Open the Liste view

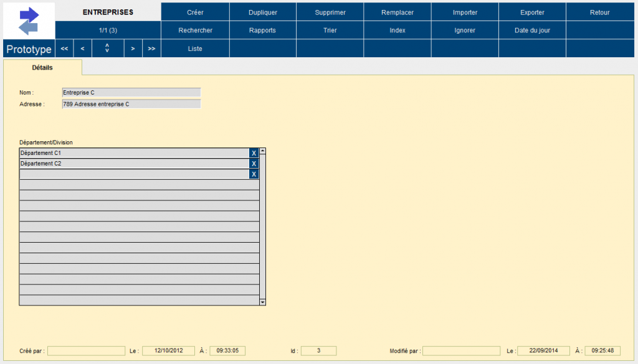195,49
